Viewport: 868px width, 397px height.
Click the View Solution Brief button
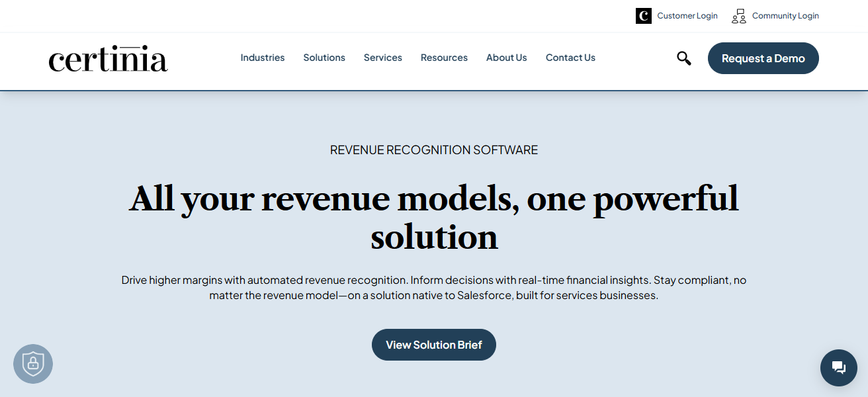pos(433,344)
